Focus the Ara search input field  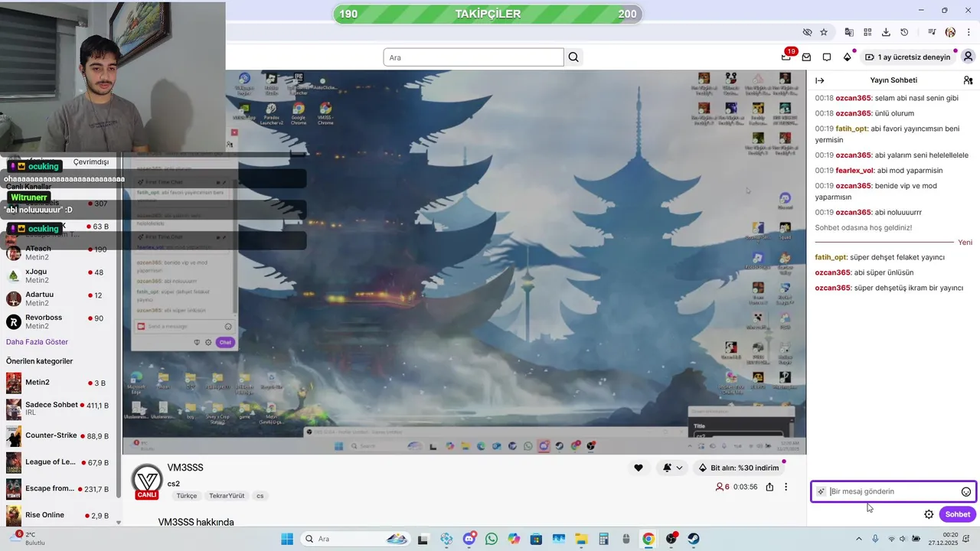[473, 57]
